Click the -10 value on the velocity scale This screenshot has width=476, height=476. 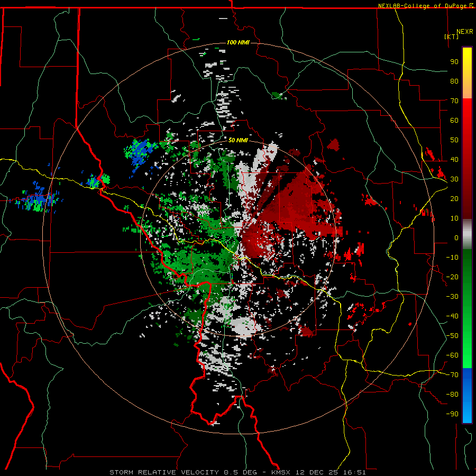452,258
